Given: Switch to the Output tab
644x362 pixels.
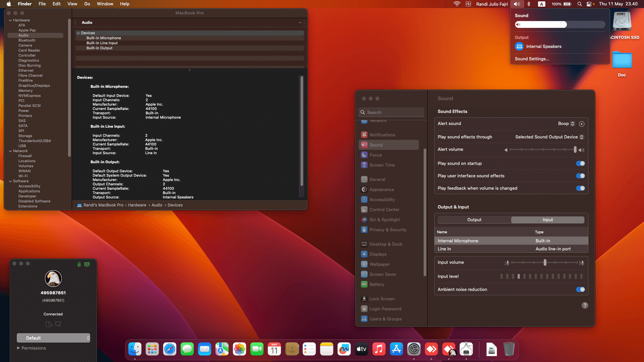Looking at the screenshot, I should (x=474, y=220).
